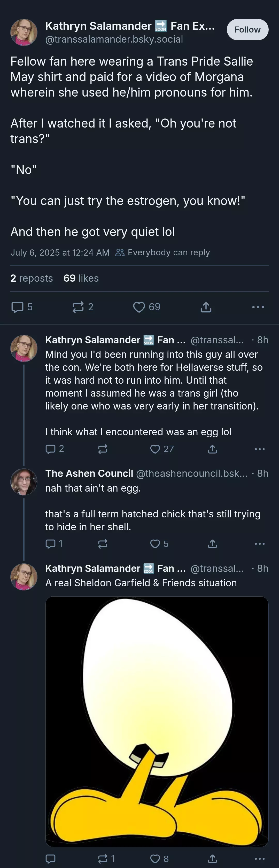View the 69 likes list
Image resolution: width=279 pixels, height=868 pixels.
click(x=81, y=278)
